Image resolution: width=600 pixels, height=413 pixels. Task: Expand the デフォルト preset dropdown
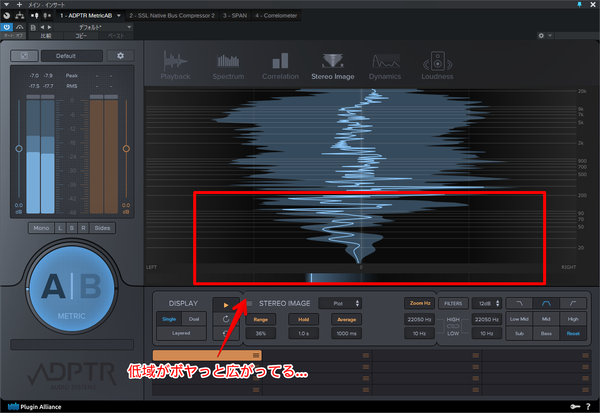click(x=129, y=27)
